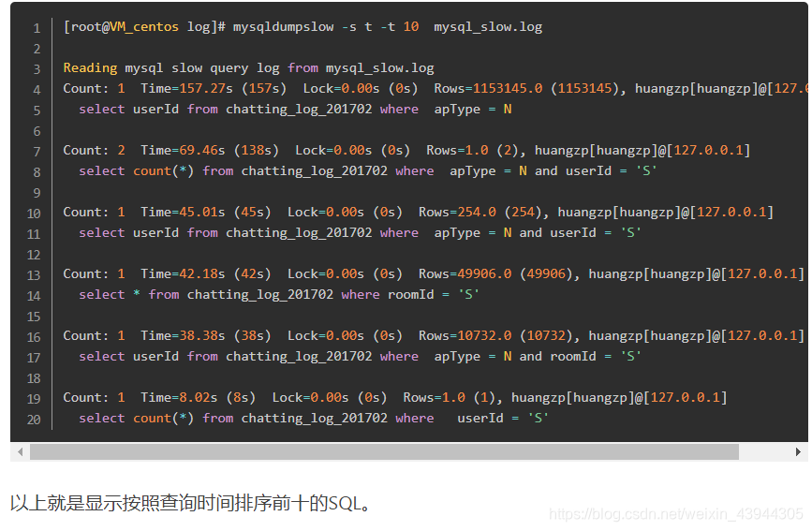Viewport: 812px width, 531px height.
Task: Click the mysqldumpslow command on line 1
Action: [283, 27]
